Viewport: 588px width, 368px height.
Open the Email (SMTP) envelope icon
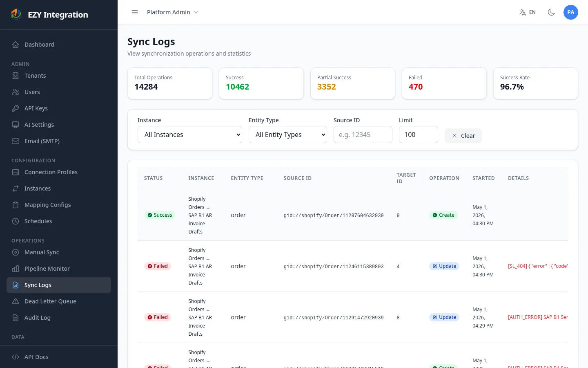click(x=16, y=141)
